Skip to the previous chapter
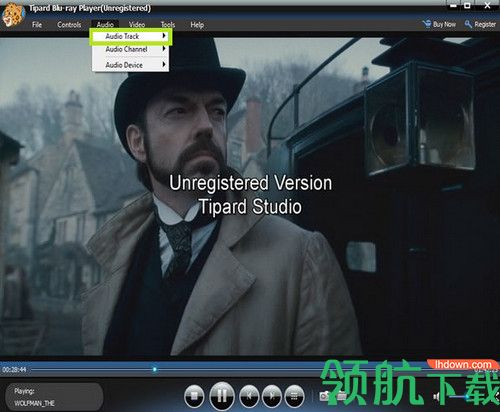500x412 pixels. (249, 396)
